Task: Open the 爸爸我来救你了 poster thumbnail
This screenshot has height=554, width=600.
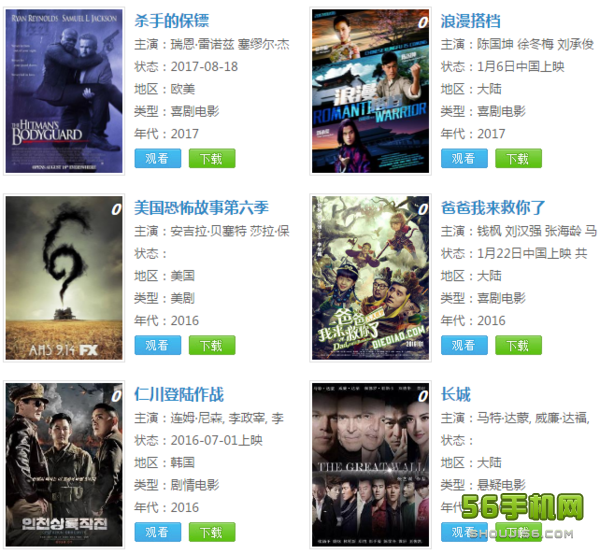Action: [x=370, y=278]
